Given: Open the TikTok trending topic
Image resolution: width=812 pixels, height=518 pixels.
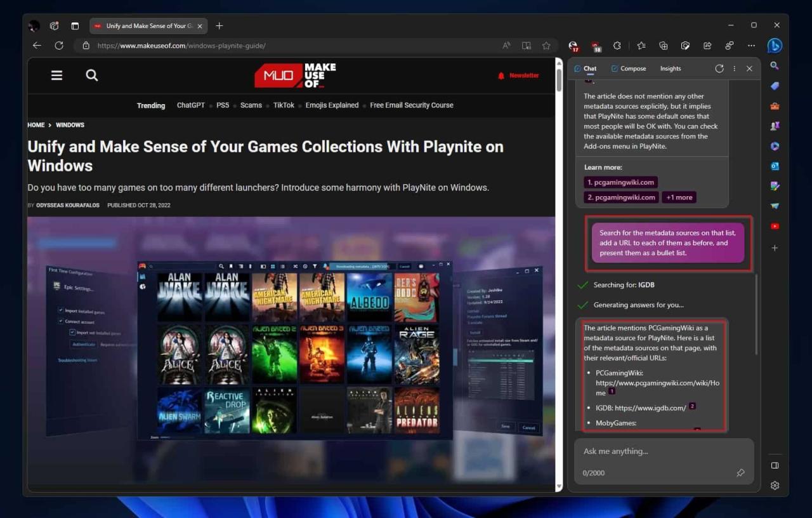Looking at the screenshot, I should [284, 105].
